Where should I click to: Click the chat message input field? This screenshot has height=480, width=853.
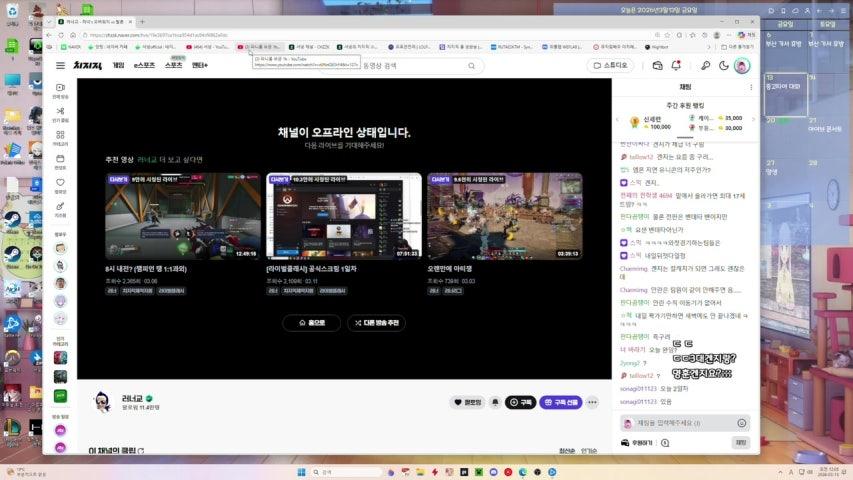[x=685, y=423]
